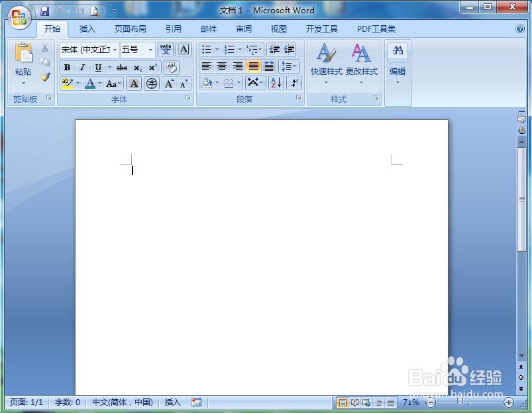This screenshot has height=413, width=532.
Task: Customize Quick Access Toolbar dropdown
Action: click(115, 11)
